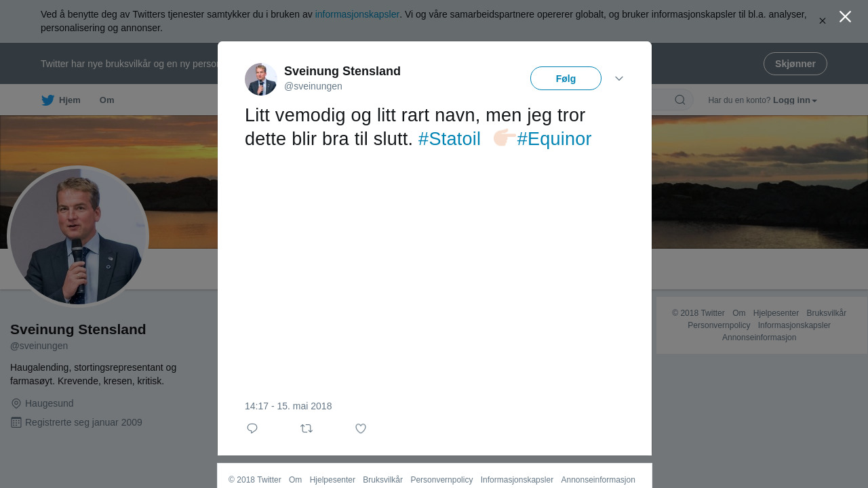Dismiss the cookie notice with the small x
This screenshot has height=488, width=868.
[823, 21]
